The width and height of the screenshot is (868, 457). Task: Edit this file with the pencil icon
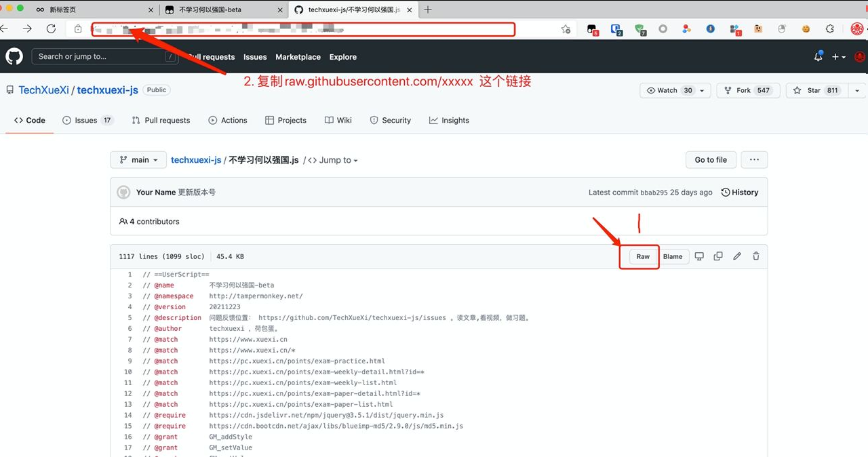pyautogui.click(x=737, y=256)
